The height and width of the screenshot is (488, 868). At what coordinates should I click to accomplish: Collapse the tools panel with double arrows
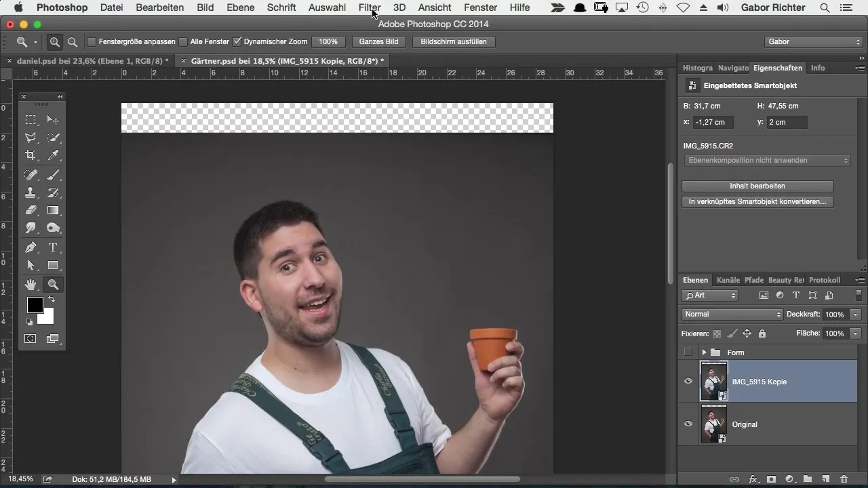(x=60, y=97)
